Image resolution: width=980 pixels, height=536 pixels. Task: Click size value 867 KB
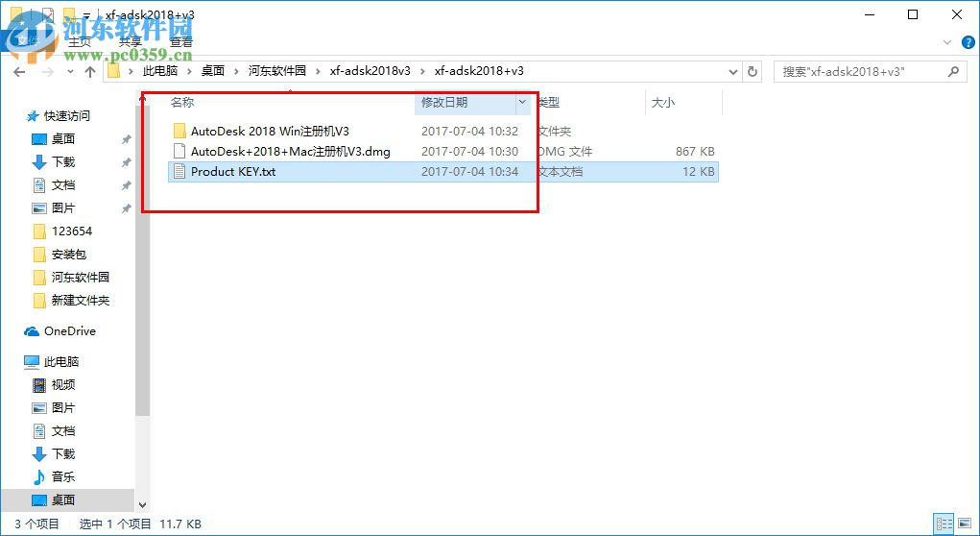[x=694, y=151]
